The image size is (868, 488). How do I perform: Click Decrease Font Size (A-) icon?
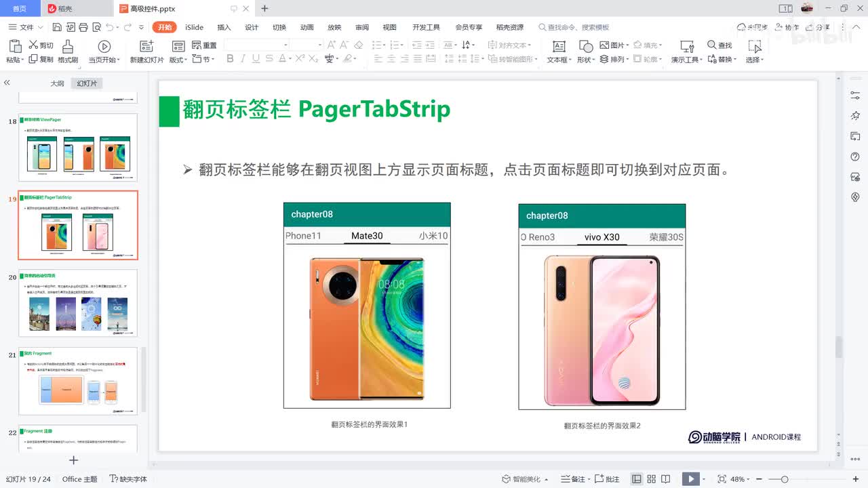(x=345, y=45)
